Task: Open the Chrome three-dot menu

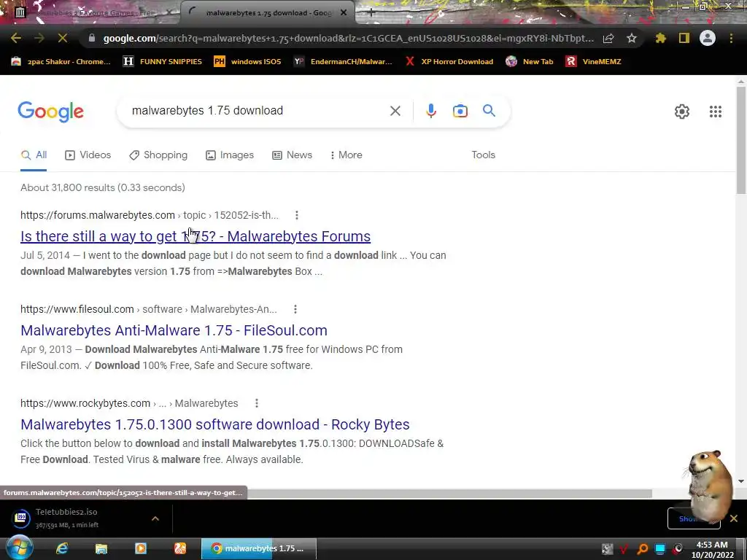Action: point(731,38)
